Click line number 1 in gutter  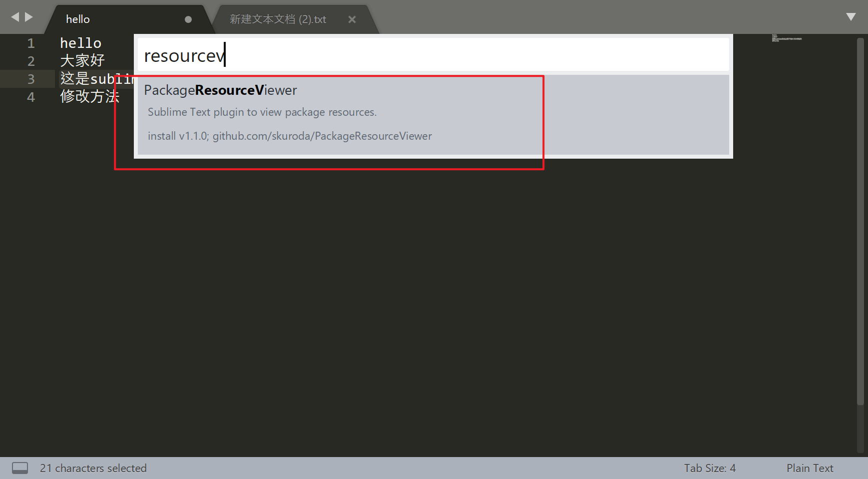(x=31, y=43)
